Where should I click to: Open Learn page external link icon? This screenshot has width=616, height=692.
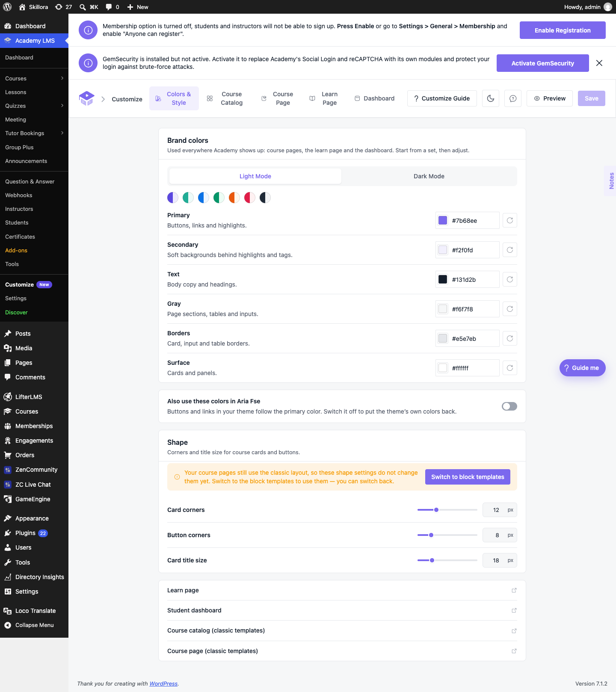(x=514, y=590)
